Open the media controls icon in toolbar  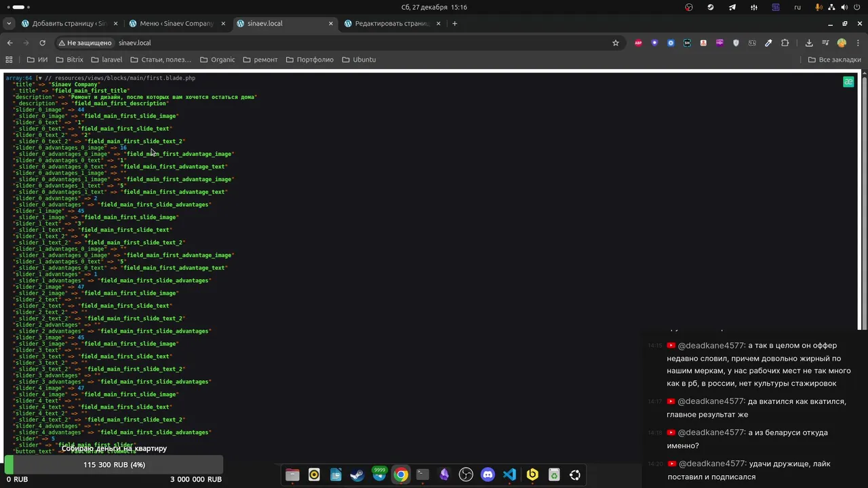(825, 43)
